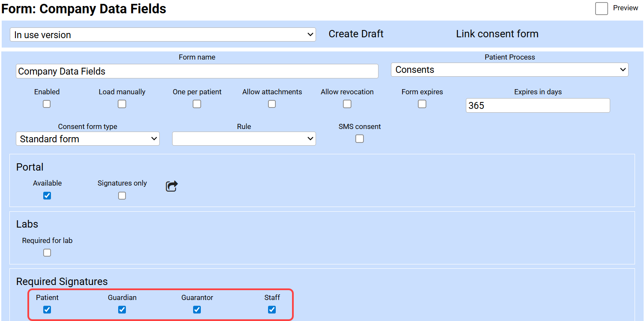Uncheck the Guardian signature requirement
This screenshot has width=644, height=321.
coord(122,309)
